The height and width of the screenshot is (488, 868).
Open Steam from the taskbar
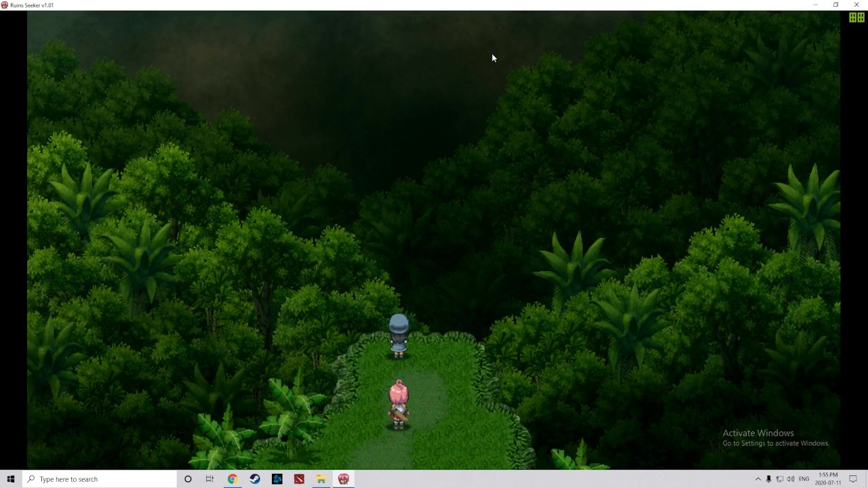pos(255,479)
